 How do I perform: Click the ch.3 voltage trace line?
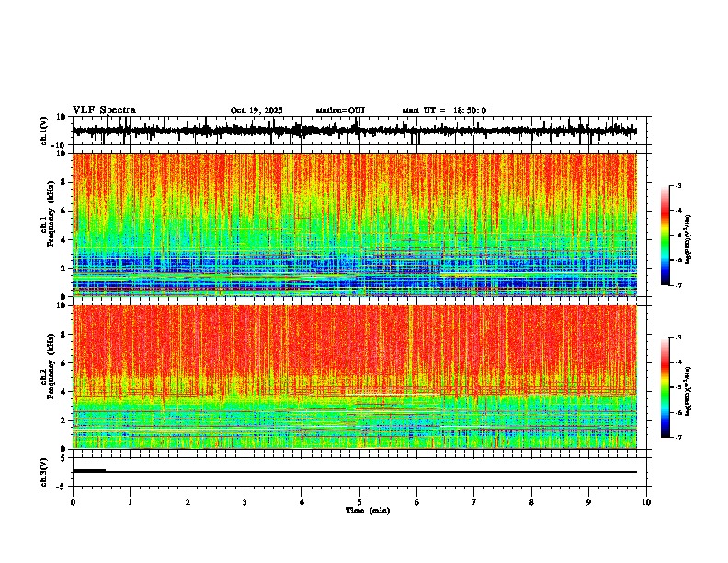pyautogui.click(x=355, y=472)
